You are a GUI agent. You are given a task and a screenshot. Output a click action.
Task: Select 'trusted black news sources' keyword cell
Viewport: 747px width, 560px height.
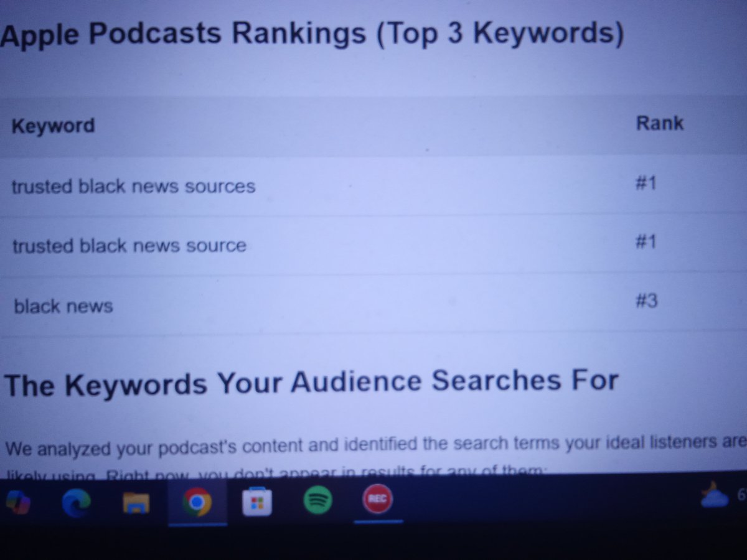pyautogui.click(x=133, y=186)
